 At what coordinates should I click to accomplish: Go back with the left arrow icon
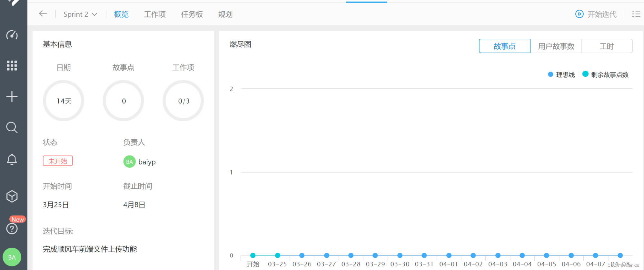pyautogui.click(x=43, y=14)
